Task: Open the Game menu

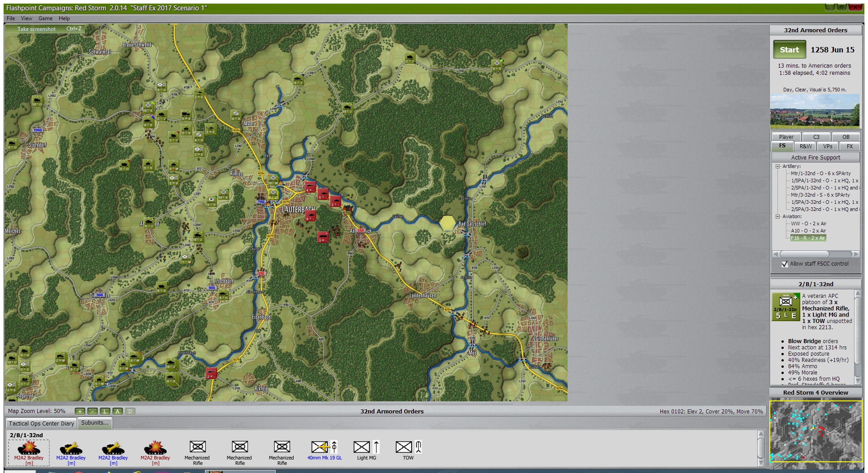Action: pyautogui.click(x=45, y=18)
